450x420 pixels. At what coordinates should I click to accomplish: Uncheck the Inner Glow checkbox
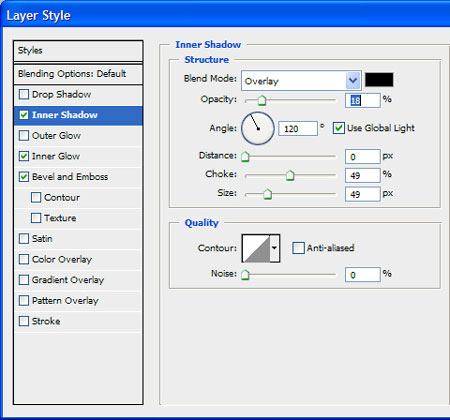[x=24, y=156]
